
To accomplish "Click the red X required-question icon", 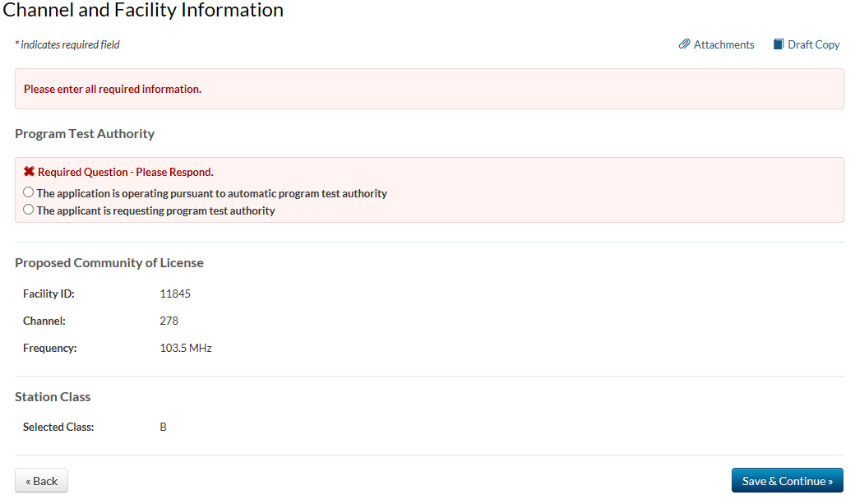I will 29,172.
